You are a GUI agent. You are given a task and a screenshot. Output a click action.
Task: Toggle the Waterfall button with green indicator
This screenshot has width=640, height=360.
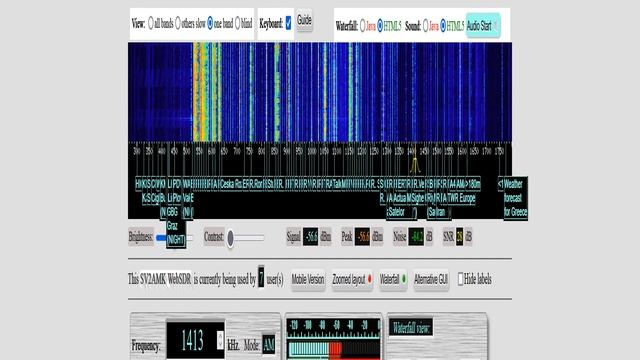pyautogui.click(x=393, y=280)
